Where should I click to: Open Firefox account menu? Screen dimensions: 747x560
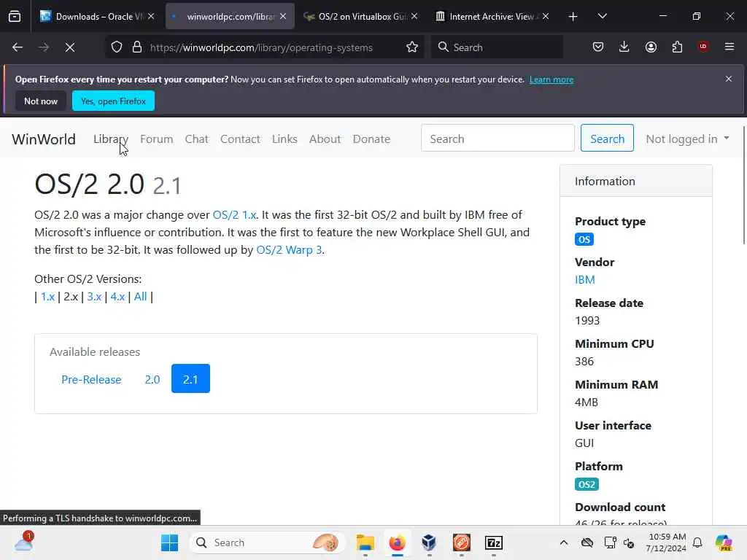point(651,47)
